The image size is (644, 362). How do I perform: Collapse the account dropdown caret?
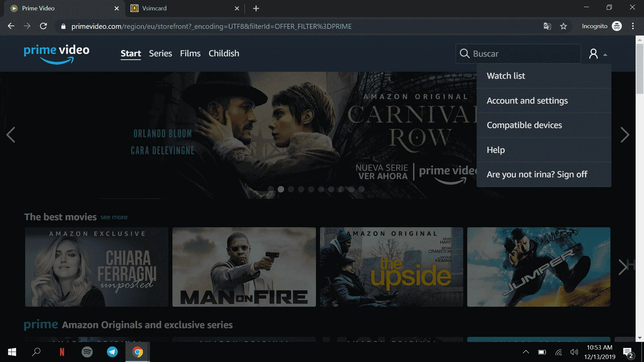click(x=605, y=55)
